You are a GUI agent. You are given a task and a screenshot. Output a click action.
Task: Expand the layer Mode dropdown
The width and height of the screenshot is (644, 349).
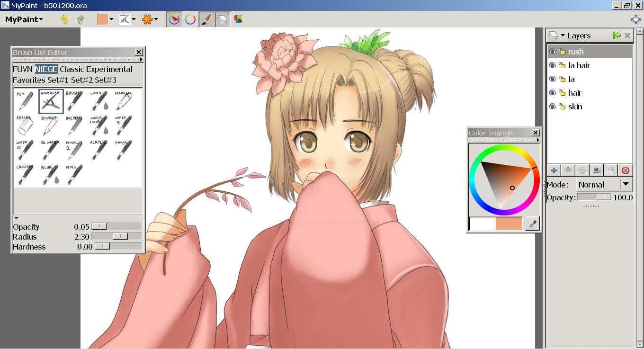626,184
